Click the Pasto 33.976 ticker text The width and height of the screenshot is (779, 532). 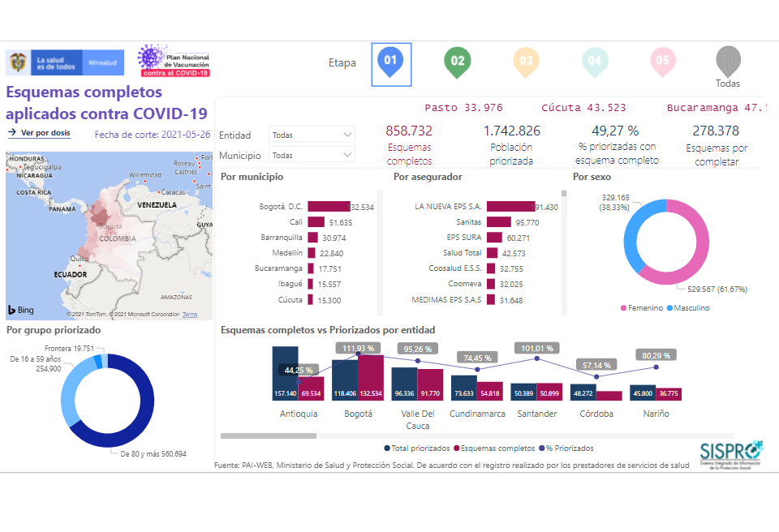(x=463, y=107)
